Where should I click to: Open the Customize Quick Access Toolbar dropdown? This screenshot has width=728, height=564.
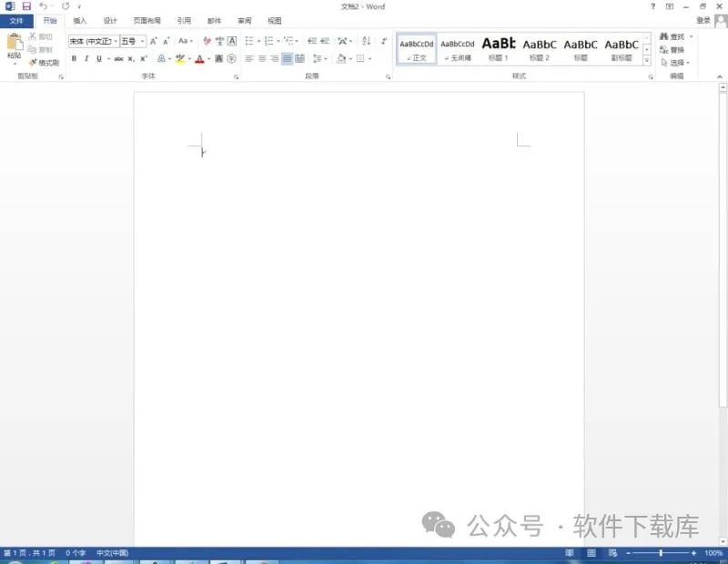[79, 6]
